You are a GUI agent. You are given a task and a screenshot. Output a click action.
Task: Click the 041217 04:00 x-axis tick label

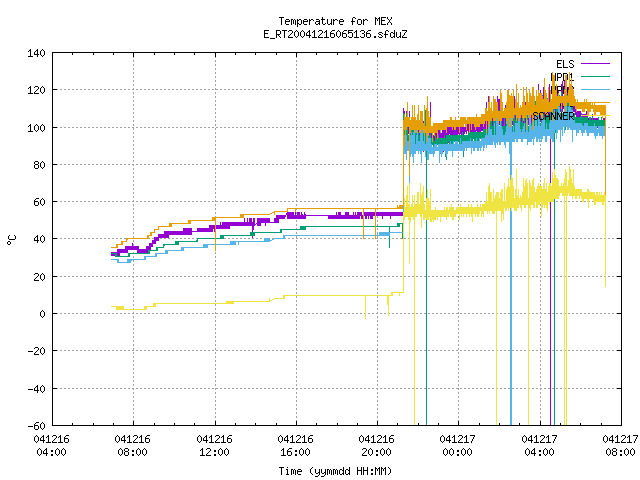539,446
